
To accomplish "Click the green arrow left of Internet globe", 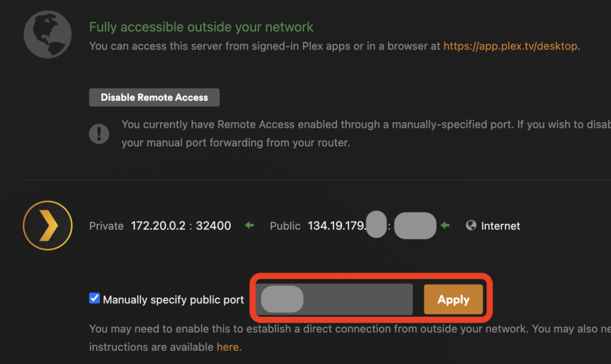I will coord(445,226).
